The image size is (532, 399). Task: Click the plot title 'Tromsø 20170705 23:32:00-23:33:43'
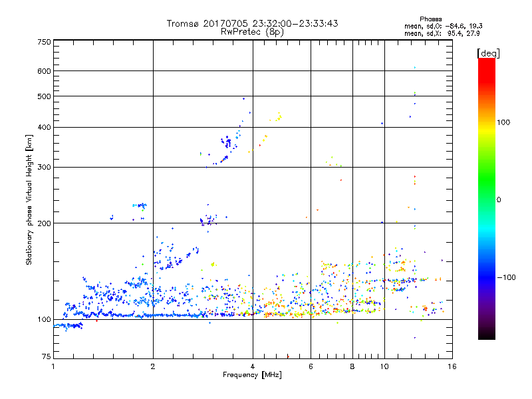coord(252,23)
